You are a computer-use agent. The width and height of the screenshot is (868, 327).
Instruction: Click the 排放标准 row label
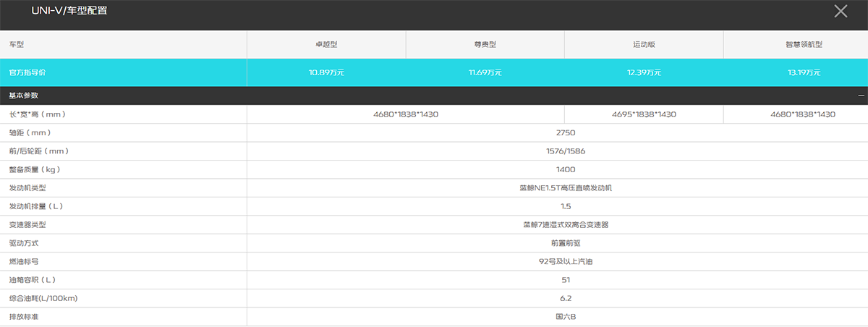(23, 317)
